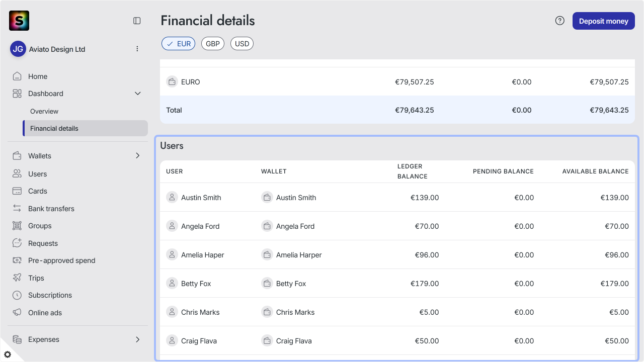This screenshot has width=644, height=362.
Task: Click Chris Marks's available balance €5.00
Action: click(619, 312)
